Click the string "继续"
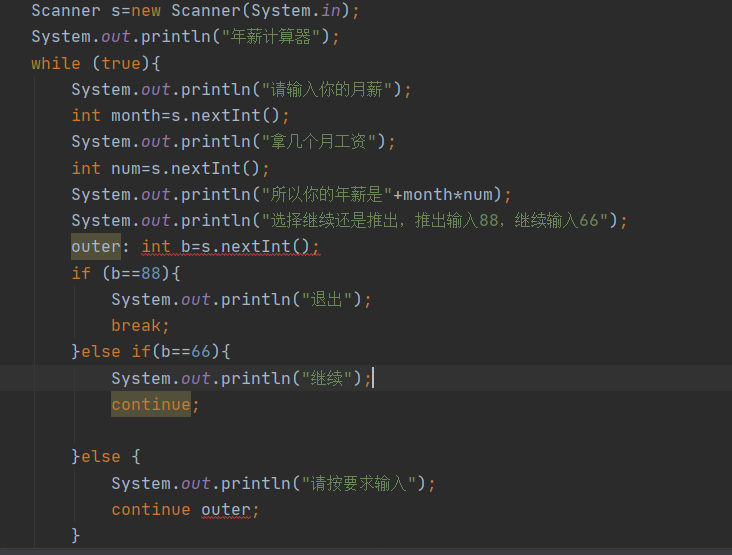Viewport: 732px width, 555px height. [327, 378]
